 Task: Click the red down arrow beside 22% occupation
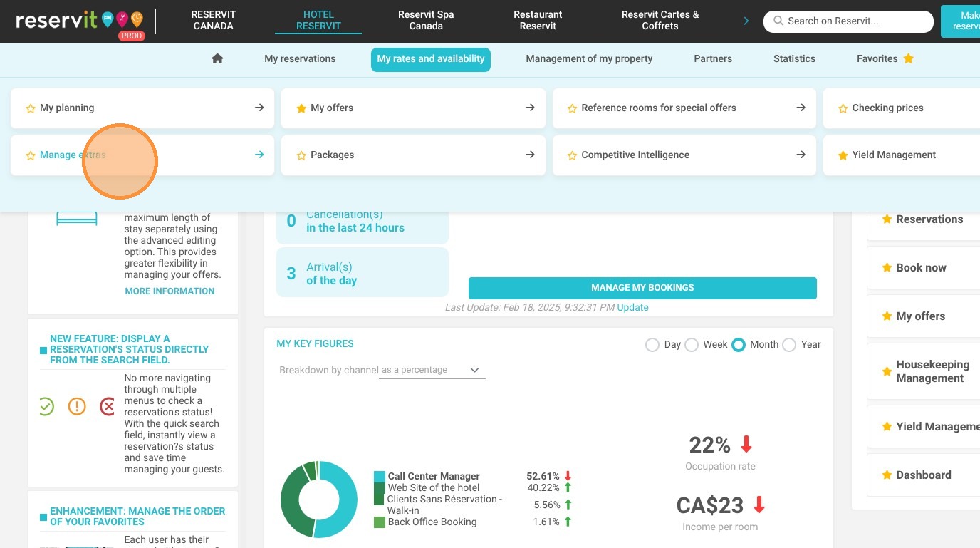(746, 445)
